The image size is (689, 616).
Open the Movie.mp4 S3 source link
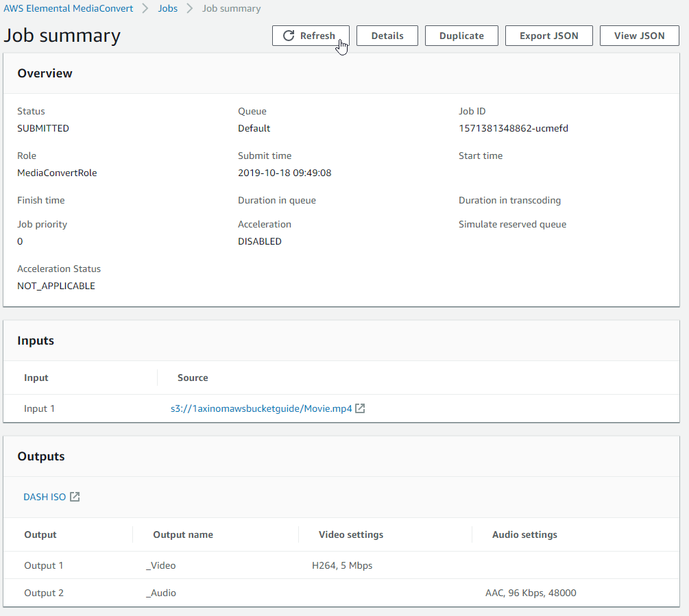pos(261,408)
